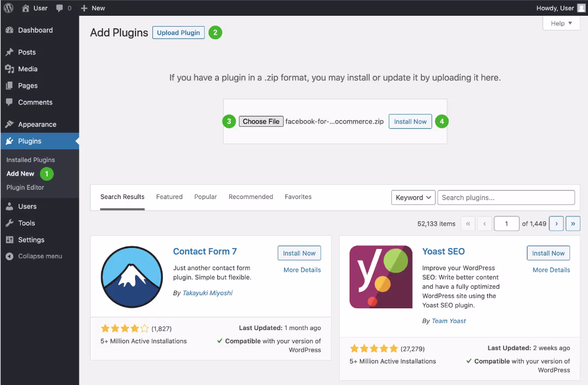Click the Choose File button

click(x=261, y=121)
